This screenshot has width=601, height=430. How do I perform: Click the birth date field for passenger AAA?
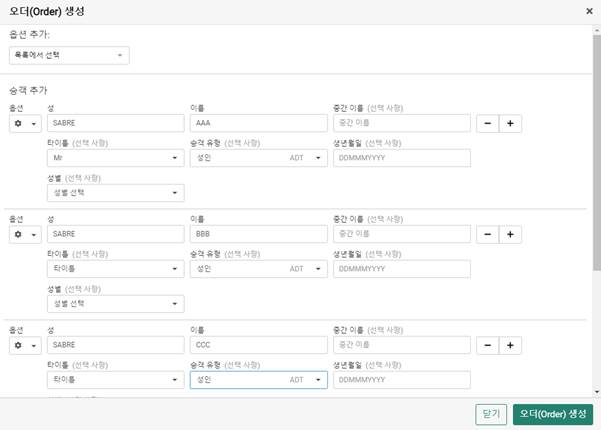click(402, 158)
